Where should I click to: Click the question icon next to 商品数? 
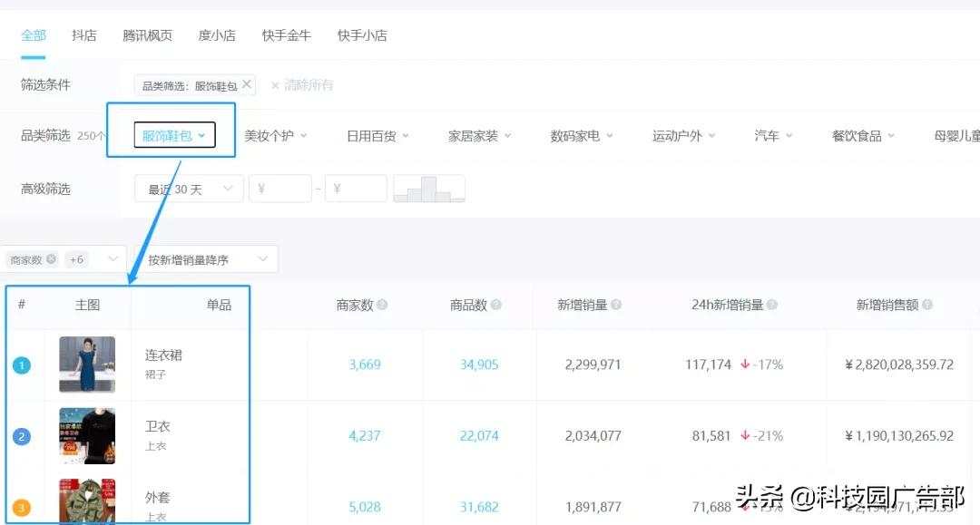click(497, 306)
